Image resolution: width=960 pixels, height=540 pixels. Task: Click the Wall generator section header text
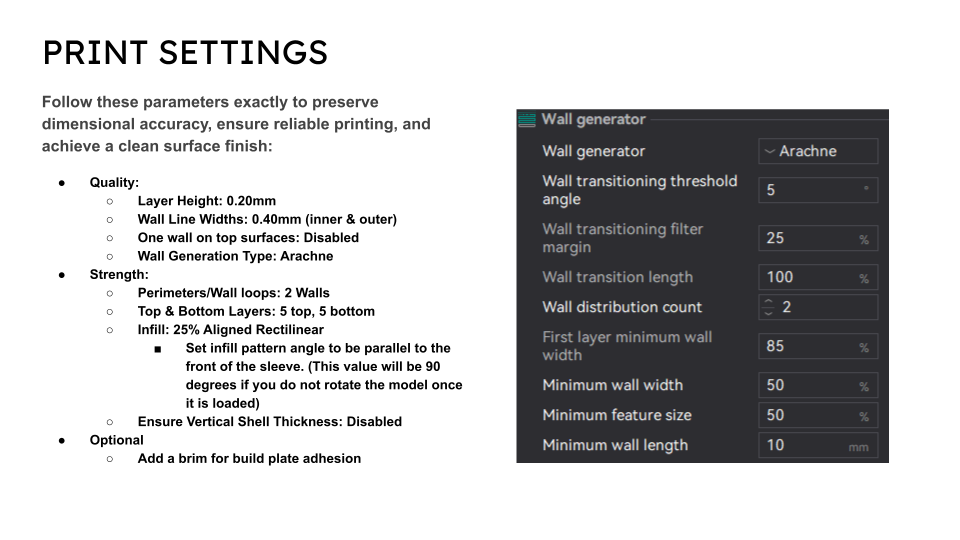[x=594, y=120]
